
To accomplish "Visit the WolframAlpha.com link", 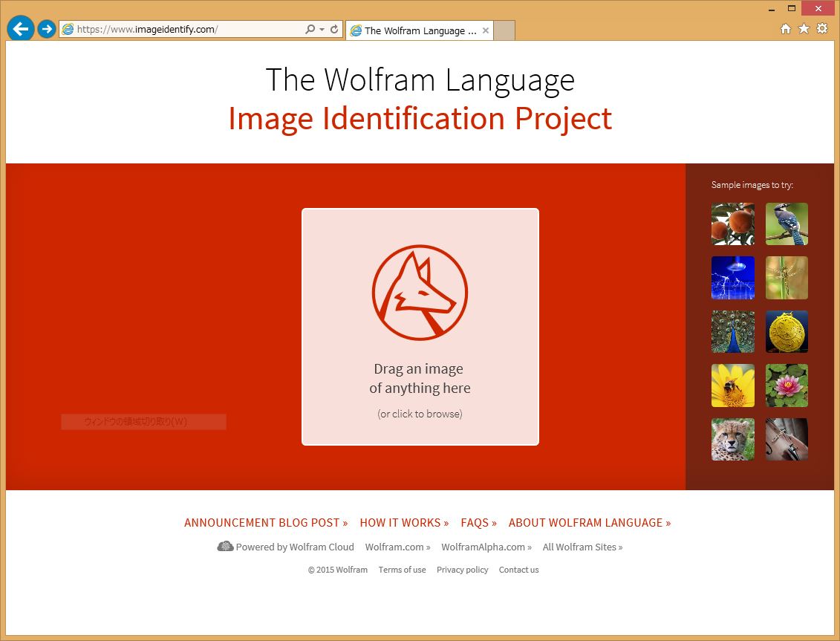I will coord(486,547).
